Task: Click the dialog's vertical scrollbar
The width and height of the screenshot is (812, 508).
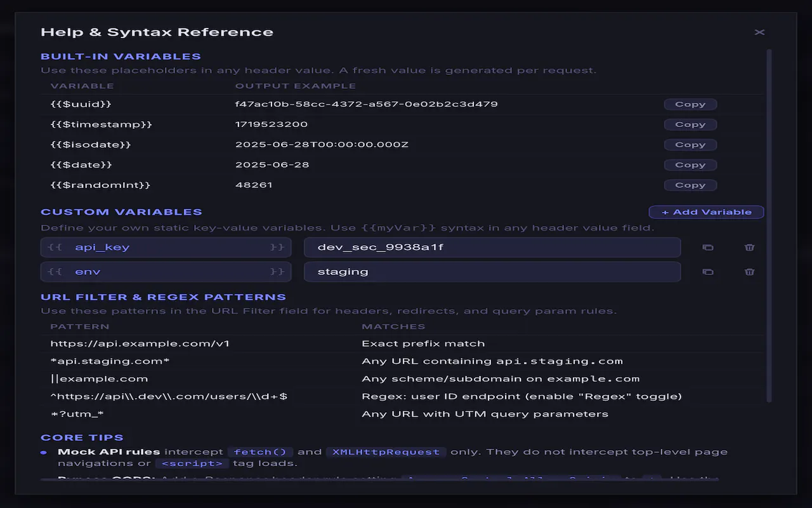Action: pyautogui.click(x=769, y=225)
